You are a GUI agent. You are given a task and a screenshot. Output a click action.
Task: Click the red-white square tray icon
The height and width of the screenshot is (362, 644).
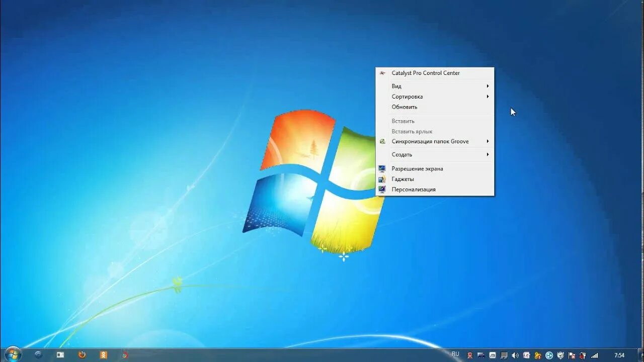527,355
